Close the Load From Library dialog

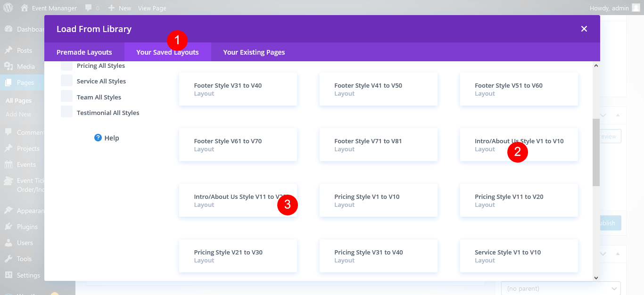(584, 29)
